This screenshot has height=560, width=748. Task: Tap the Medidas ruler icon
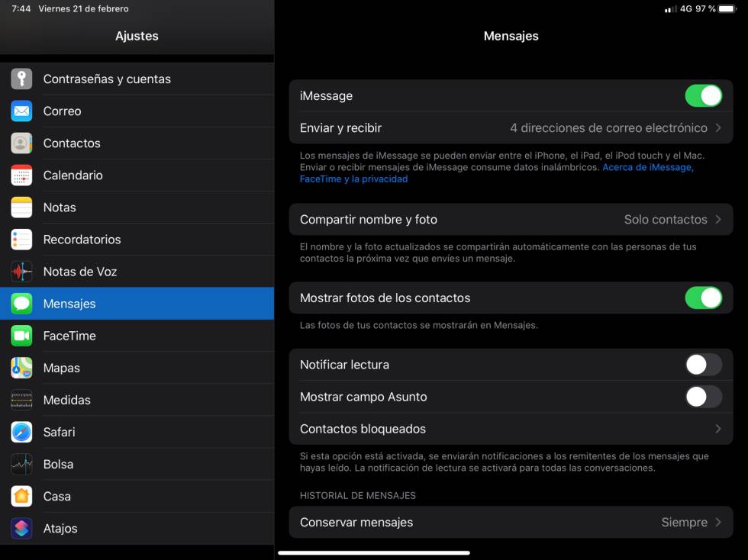click(x=21, y=401)
